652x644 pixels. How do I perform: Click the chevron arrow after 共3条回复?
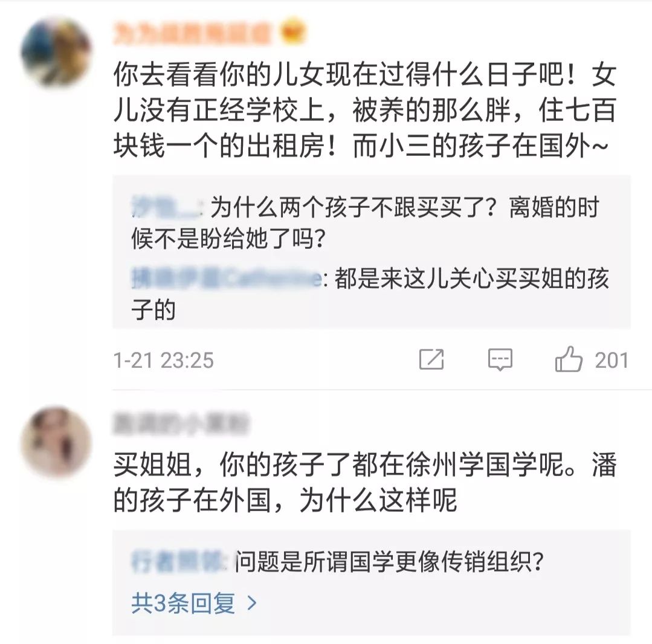coord(252,602)
